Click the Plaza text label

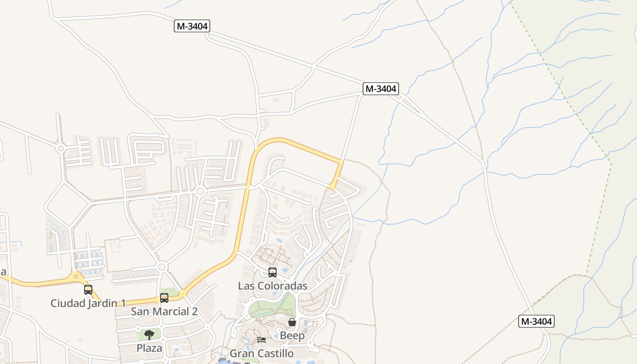(x=149, y=348)
